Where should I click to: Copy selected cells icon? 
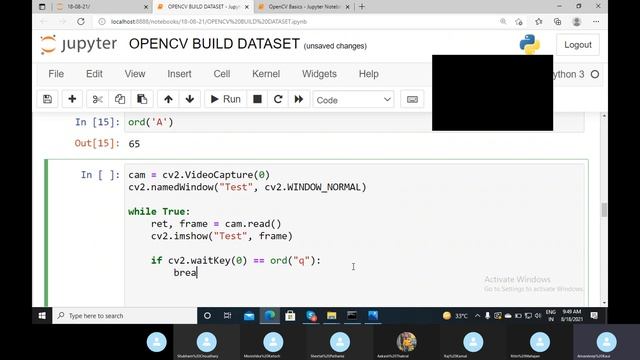click(120, 99)
